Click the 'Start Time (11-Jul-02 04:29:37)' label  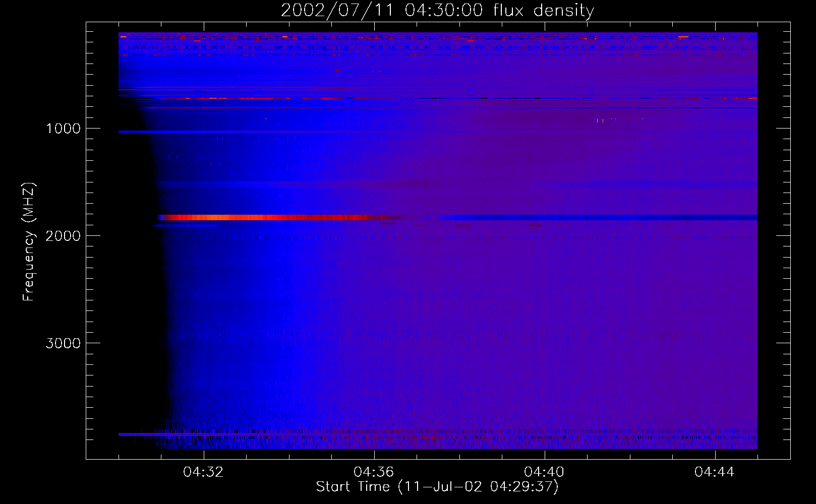[437, 487]
